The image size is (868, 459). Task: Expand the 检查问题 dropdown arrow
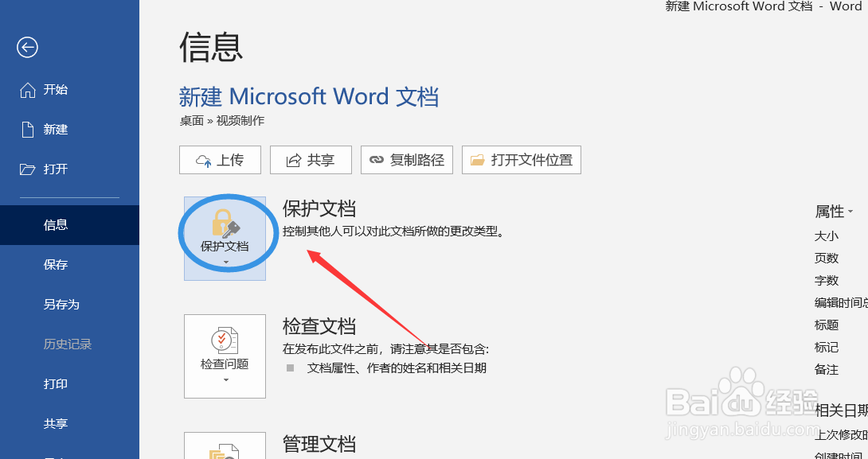[x=225, y=380]
